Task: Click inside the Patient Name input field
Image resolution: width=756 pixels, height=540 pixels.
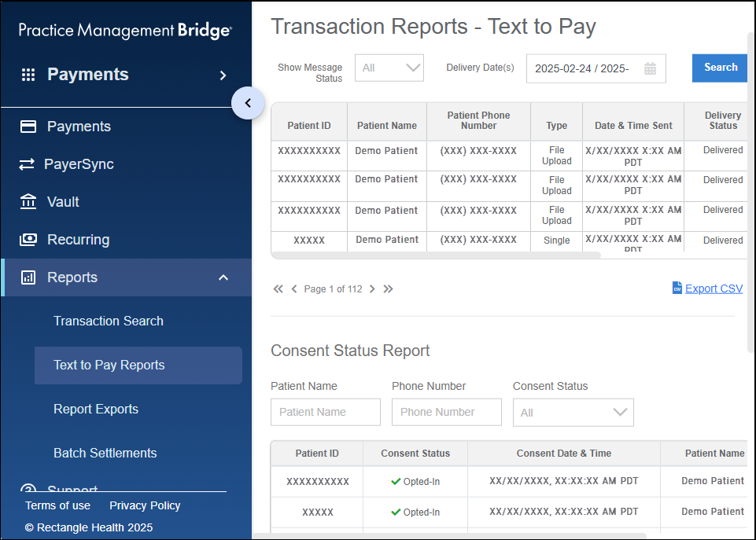Action: click(x=325, y=412)
